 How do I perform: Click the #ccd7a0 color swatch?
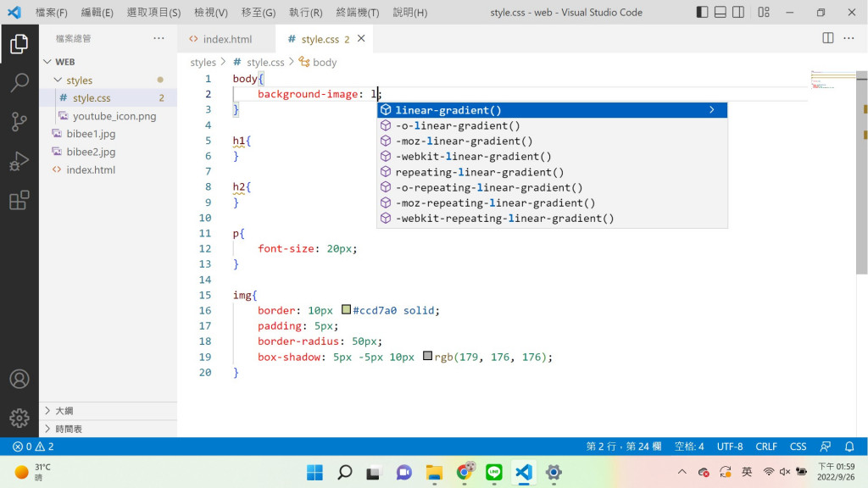(x=346, y=309)
